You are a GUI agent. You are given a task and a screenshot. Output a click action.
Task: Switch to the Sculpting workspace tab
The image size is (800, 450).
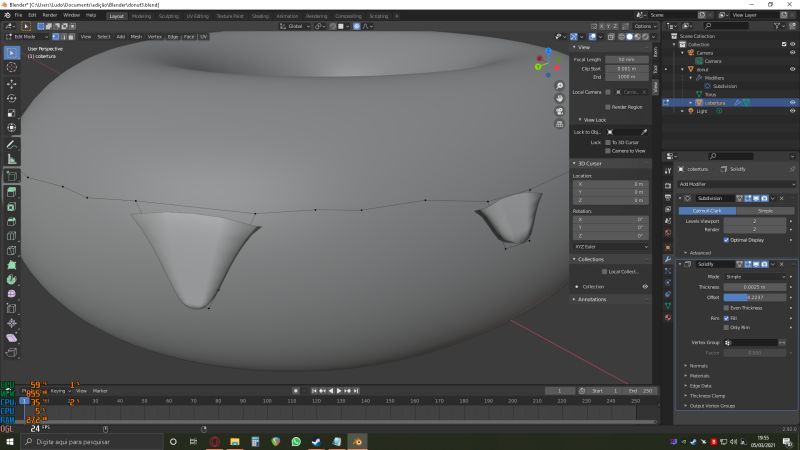pyautogui.click(x=168, y=16)
